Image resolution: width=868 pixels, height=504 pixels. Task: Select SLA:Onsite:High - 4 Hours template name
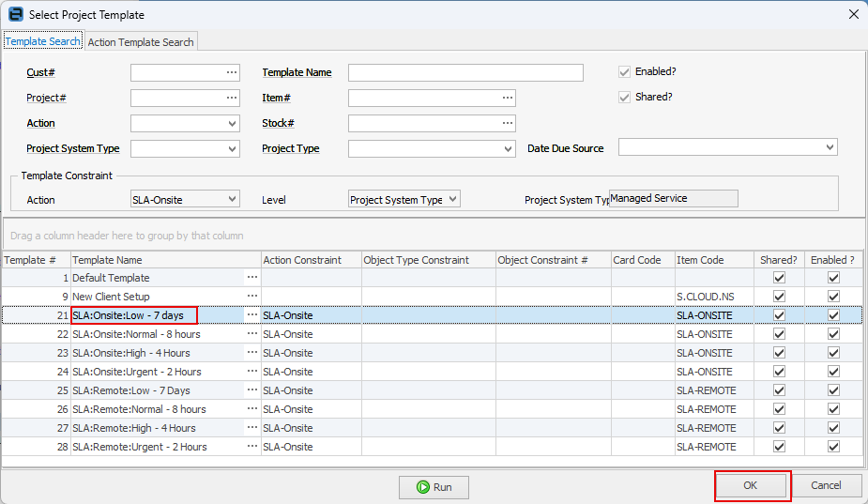pos(131,353)
